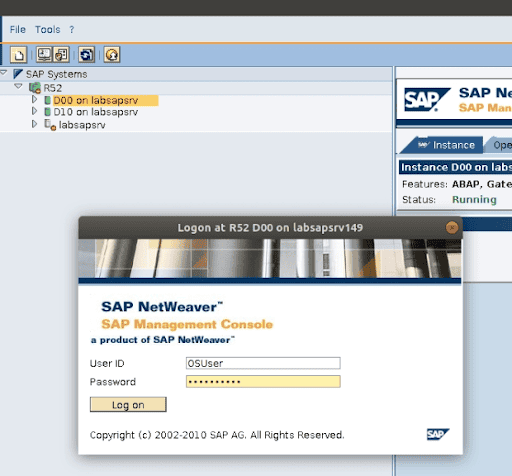This screenshot has width=512, height=476.
Task: Select the labsapsrv tree row
Action: 82,125
